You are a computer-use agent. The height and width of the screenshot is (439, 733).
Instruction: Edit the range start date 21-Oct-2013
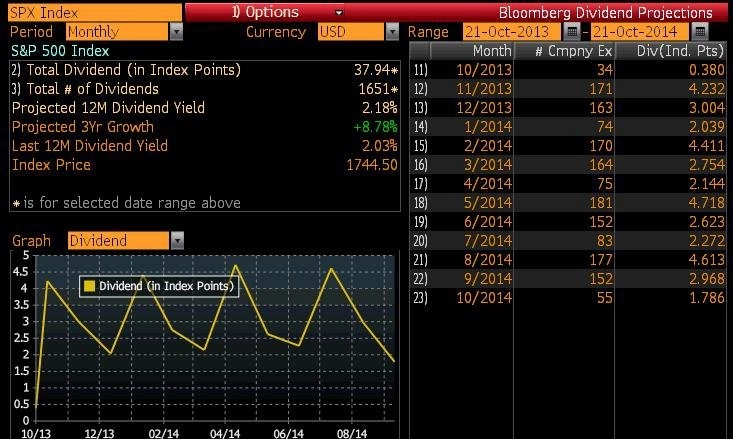coord(511,32)
